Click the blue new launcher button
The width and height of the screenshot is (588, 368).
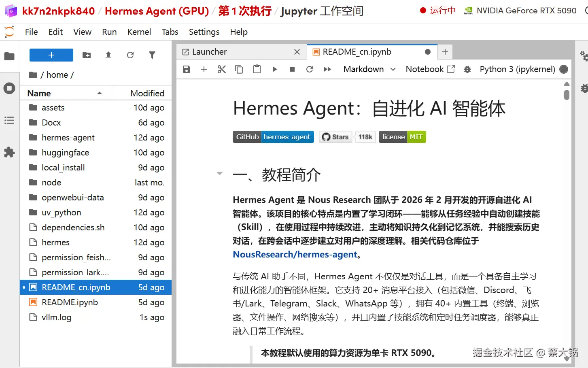tap(51, 55)
